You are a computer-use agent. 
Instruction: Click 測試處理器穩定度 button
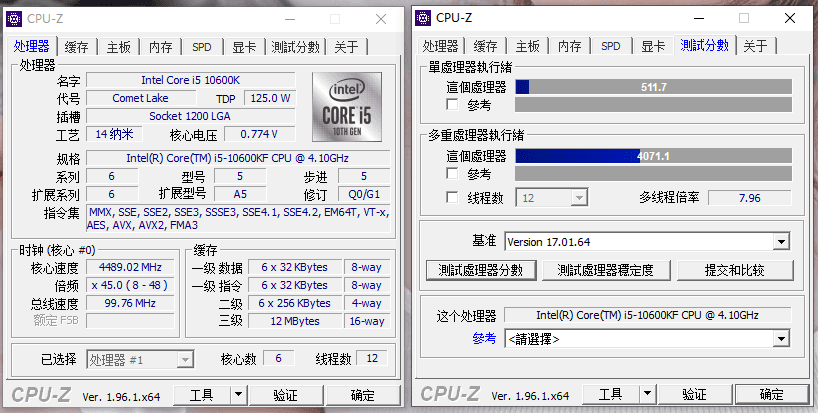coord(605,270)
